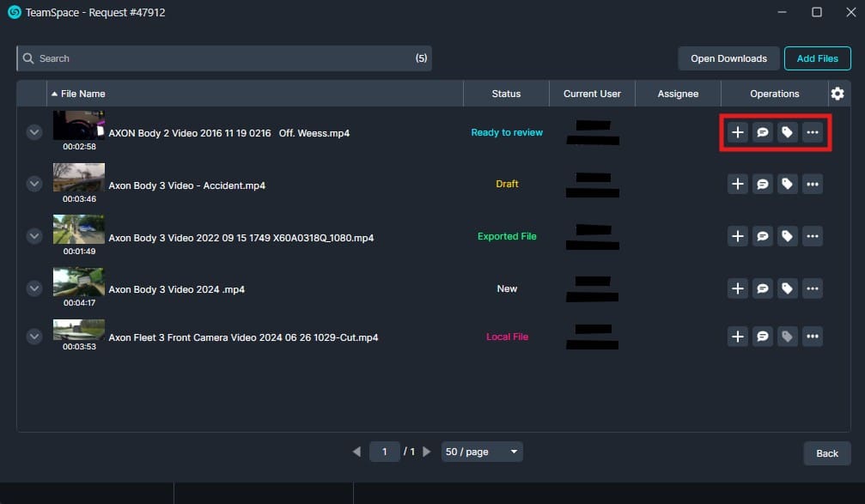
Task: Click the Status column header
Action: coord(506,94)
